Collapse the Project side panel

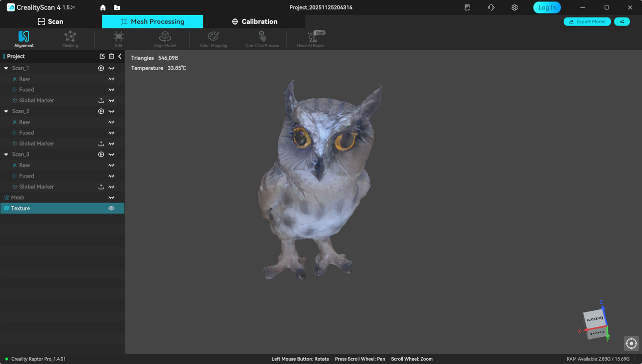point(120,57)
